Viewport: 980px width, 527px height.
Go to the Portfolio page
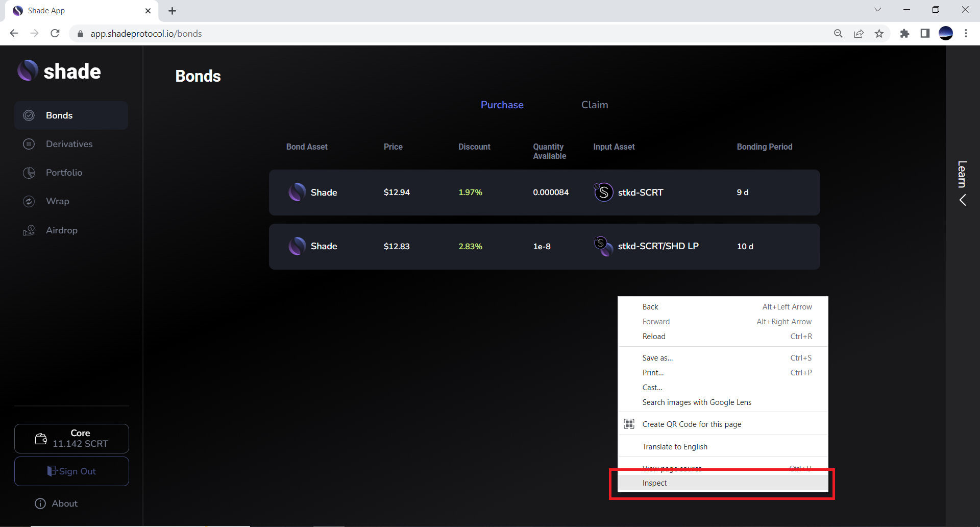(71, 173)
